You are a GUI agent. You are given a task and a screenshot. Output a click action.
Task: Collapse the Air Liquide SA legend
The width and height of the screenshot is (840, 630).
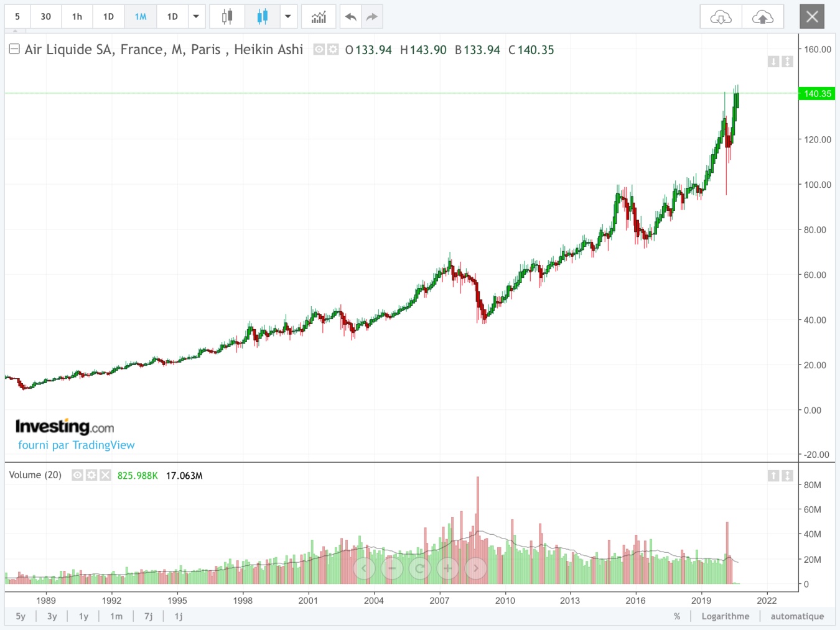click(x=14, y=49)
